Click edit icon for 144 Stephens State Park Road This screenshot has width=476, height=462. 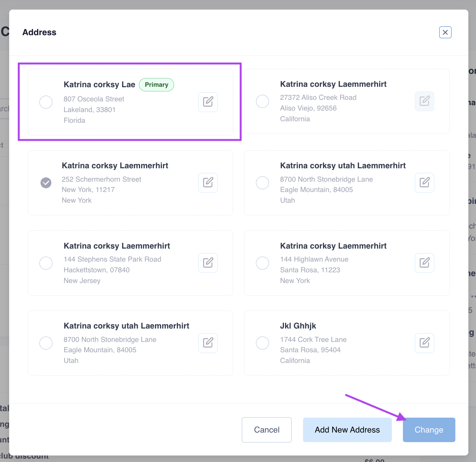208,263
